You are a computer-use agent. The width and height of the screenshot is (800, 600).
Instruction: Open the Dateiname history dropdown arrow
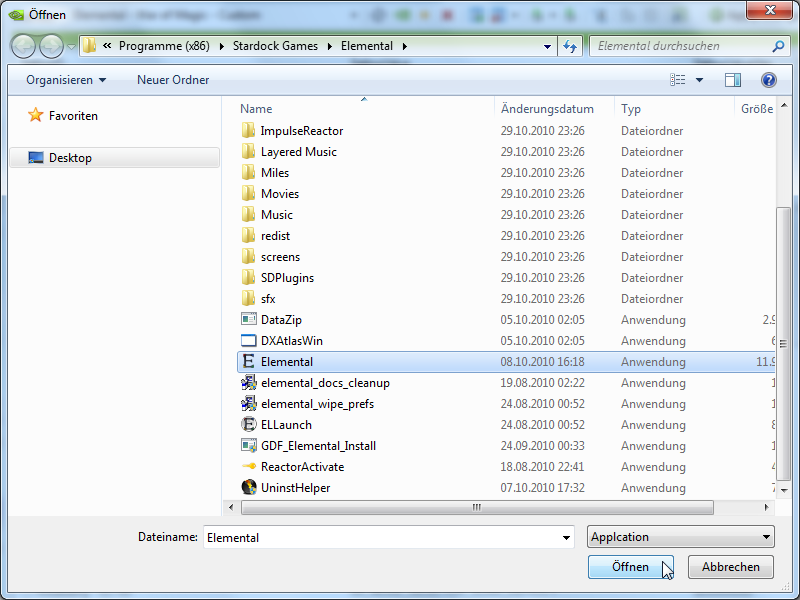tap(566, 537)
